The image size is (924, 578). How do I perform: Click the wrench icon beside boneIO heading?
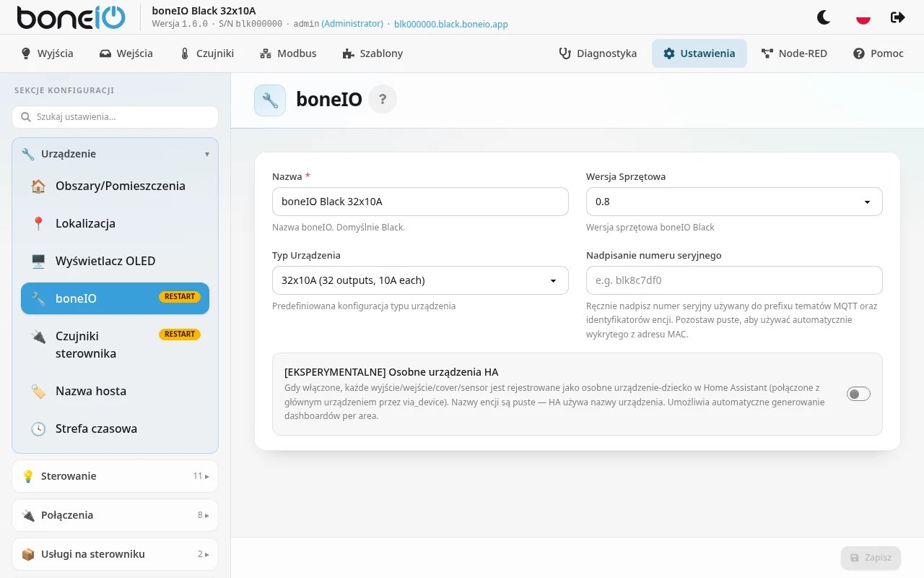(x=270, y=100)
